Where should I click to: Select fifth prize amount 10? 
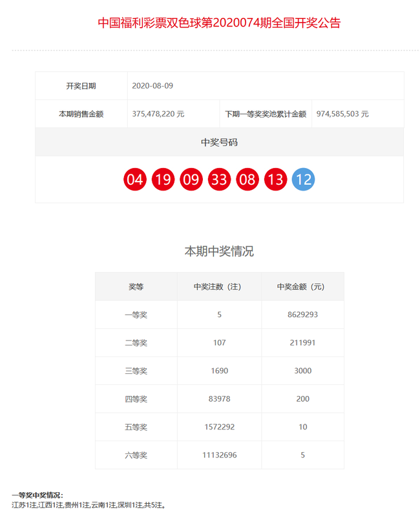click(302, 427)
